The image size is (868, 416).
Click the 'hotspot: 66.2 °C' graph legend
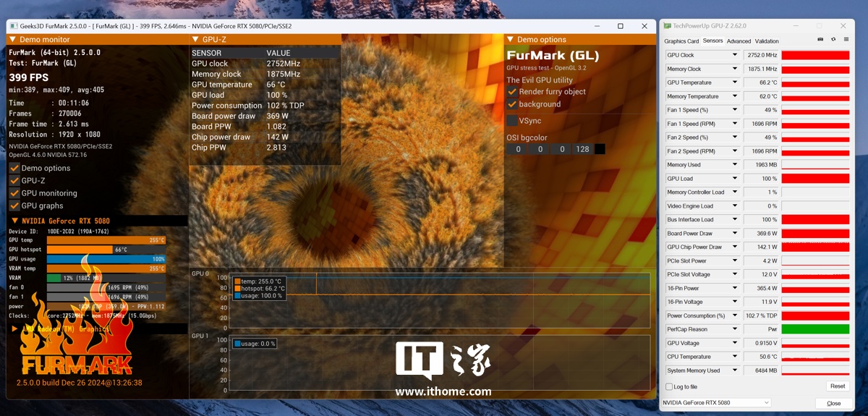pyautogui.click(x=260, y=288)
